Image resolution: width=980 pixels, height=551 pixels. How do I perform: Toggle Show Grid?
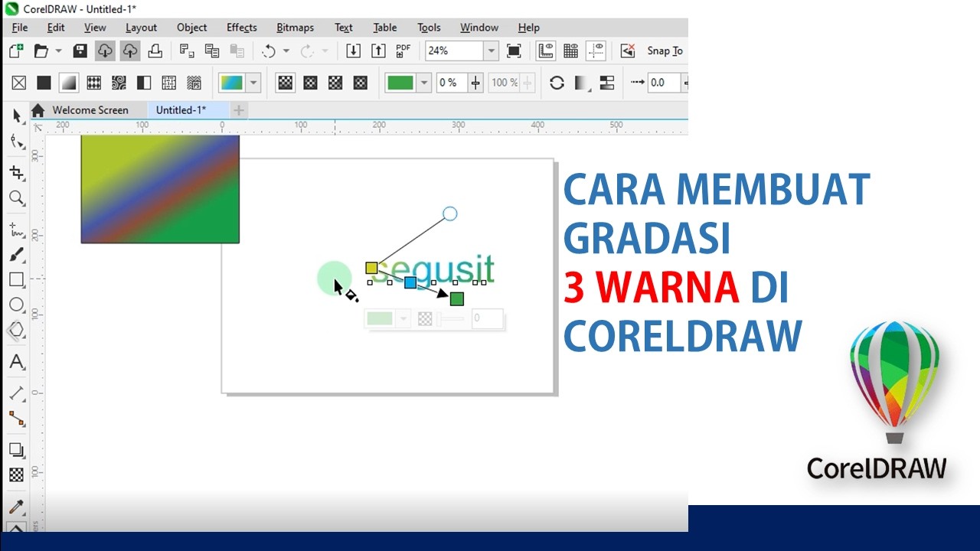(x=571, y=51)
